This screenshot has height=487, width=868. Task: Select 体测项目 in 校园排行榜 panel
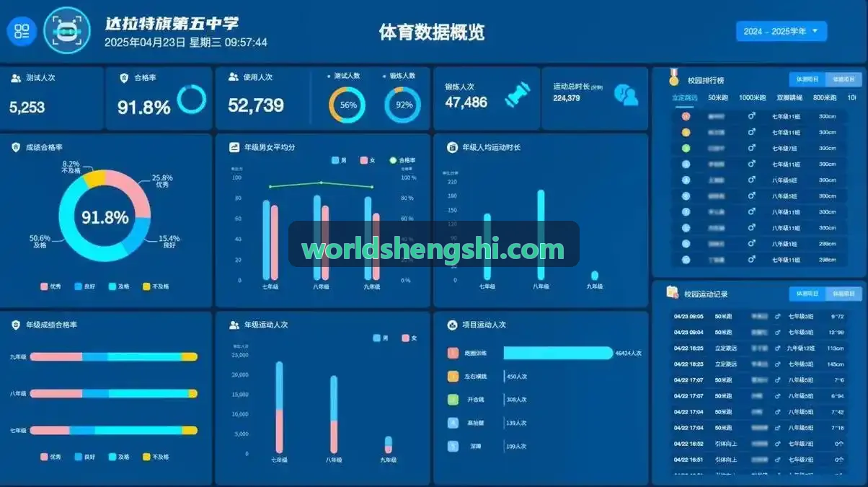tap(807, 79)
